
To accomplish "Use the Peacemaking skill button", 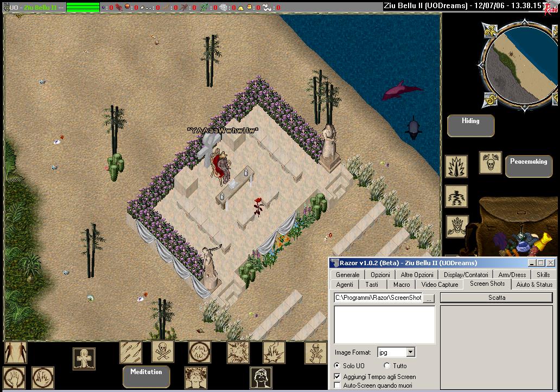I will click(529, 166).
